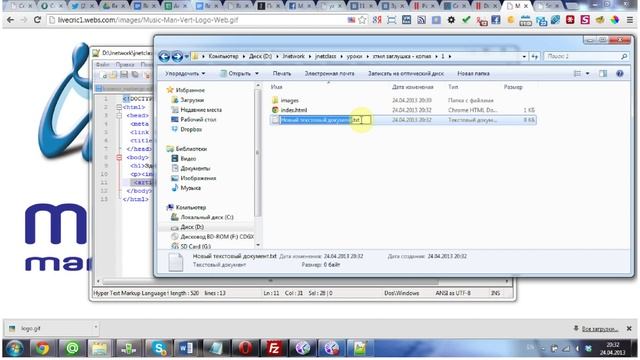Collapse the body tag fold marker in Notepad++
The image size is (640, 360).
tap(119, 157)
